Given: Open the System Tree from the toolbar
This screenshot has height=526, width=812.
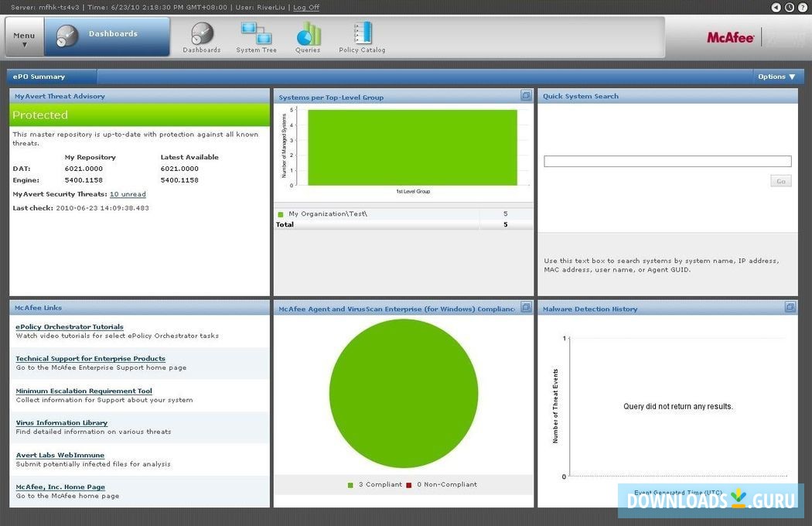Looking at the screenshot, I should coord(256,35).
